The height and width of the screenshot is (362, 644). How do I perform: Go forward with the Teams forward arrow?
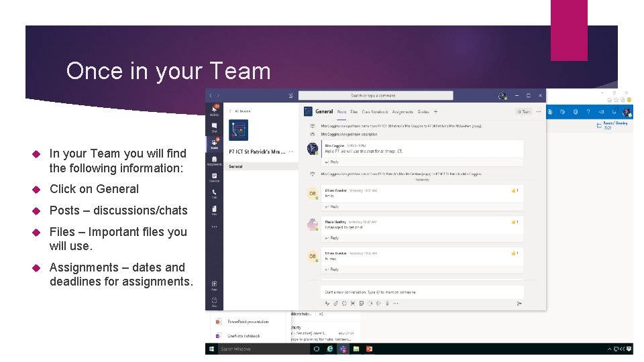coord(218,96)
